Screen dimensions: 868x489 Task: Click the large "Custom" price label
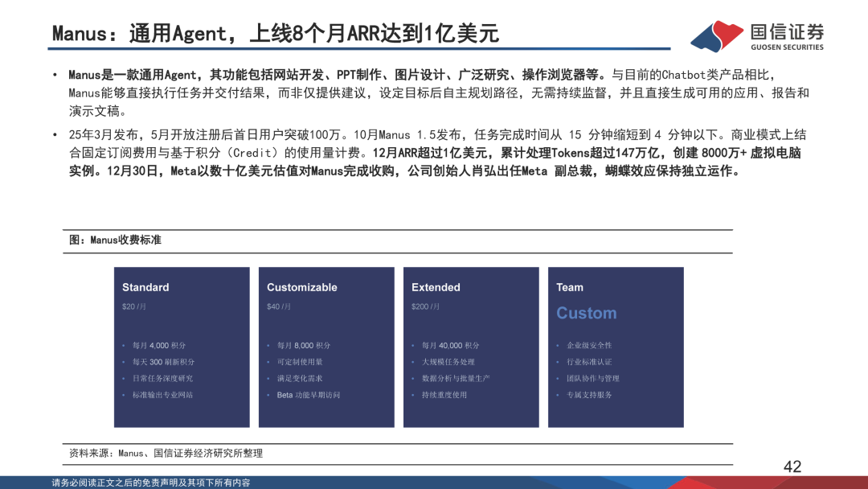click(x=586, y=313)
